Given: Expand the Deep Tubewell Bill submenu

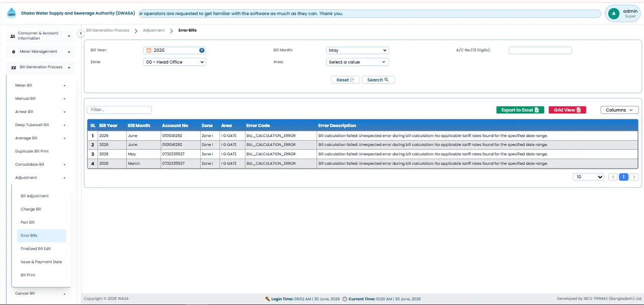Looking at the screenshot, I should [41, 125].
